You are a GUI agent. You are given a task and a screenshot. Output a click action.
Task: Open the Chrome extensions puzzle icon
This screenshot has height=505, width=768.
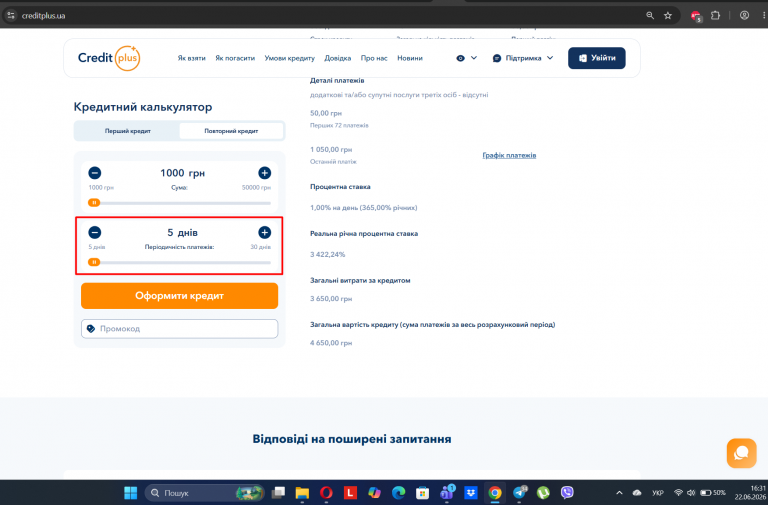[x=715, y=15]
